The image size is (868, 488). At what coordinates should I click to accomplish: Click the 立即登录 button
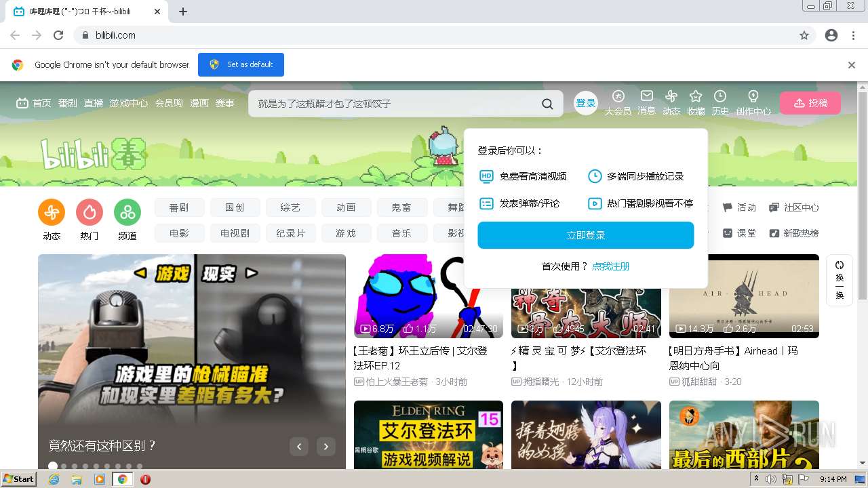coord(586,235)
